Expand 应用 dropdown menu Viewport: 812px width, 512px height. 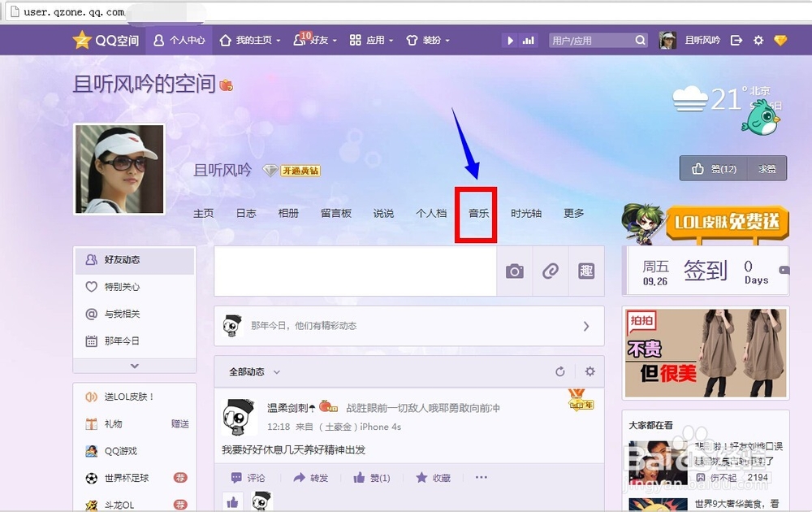pos(371,40)
